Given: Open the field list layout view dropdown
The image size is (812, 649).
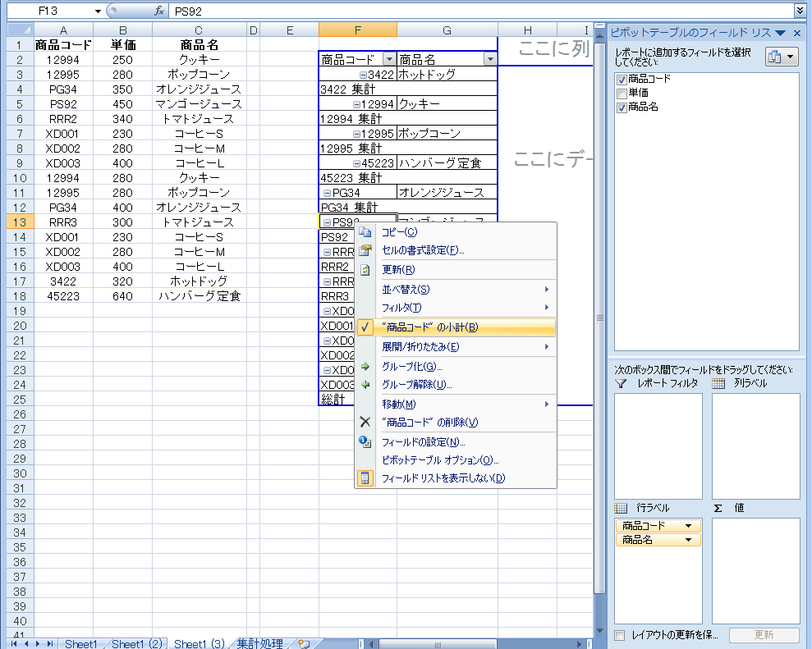Looking at the screenshot, I should click(781, 57).
